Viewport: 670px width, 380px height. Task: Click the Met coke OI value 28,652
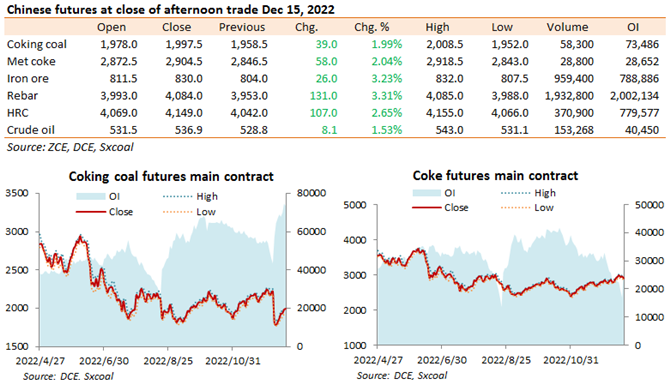[x=642, y=62]
